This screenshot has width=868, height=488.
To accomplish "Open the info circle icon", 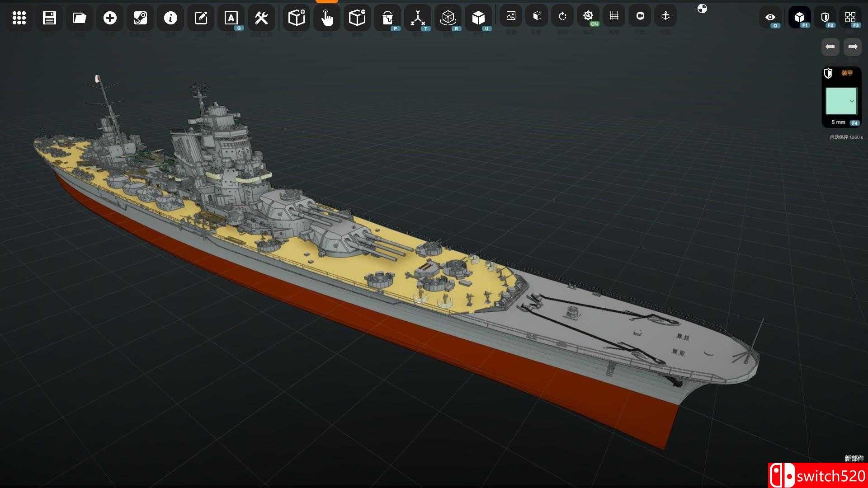I will pyautogui.click(x=170, y=18).
